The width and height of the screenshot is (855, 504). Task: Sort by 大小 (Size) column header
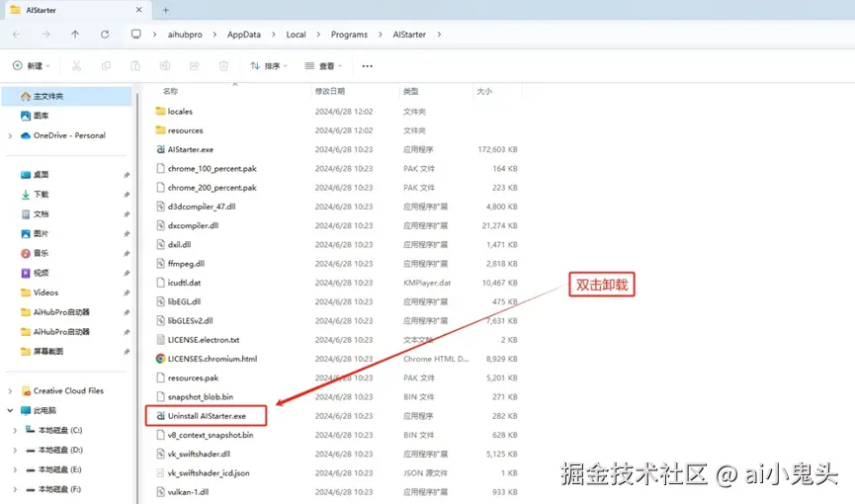[484, 91]
